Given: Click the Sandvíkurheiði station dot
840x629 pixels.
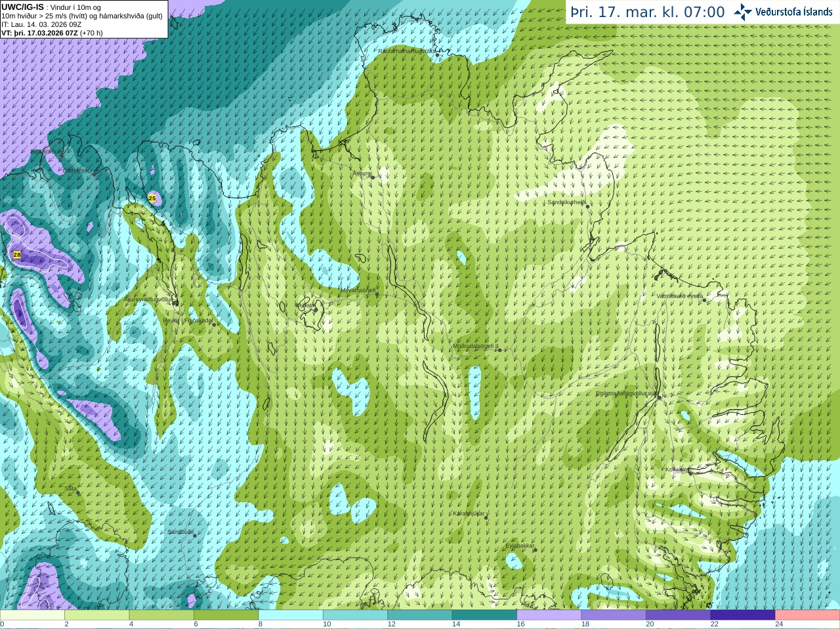Looking at the screenshot, I should click(587, 206).
